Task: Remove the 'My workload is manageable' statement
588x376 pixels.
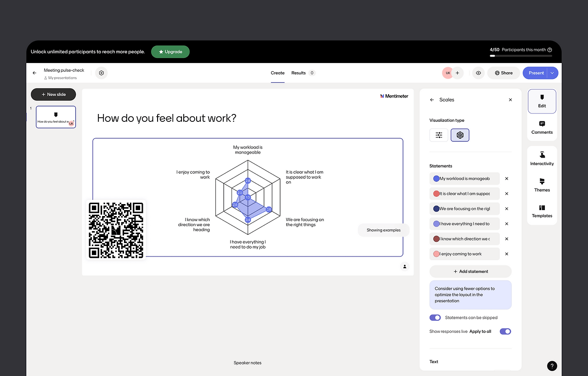Action: pos(507,179)
